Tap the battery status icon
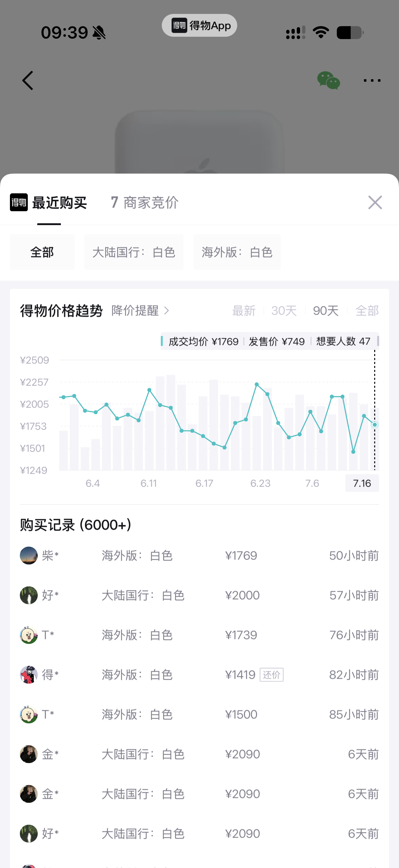The width and height of the screenshot is (399, 868). [350, 33]
